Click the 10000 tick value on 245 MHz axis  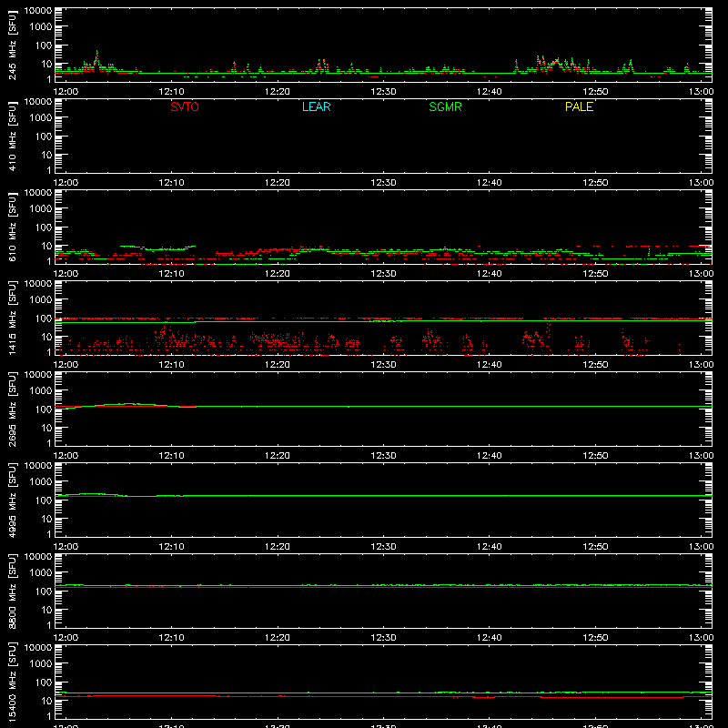38,11
